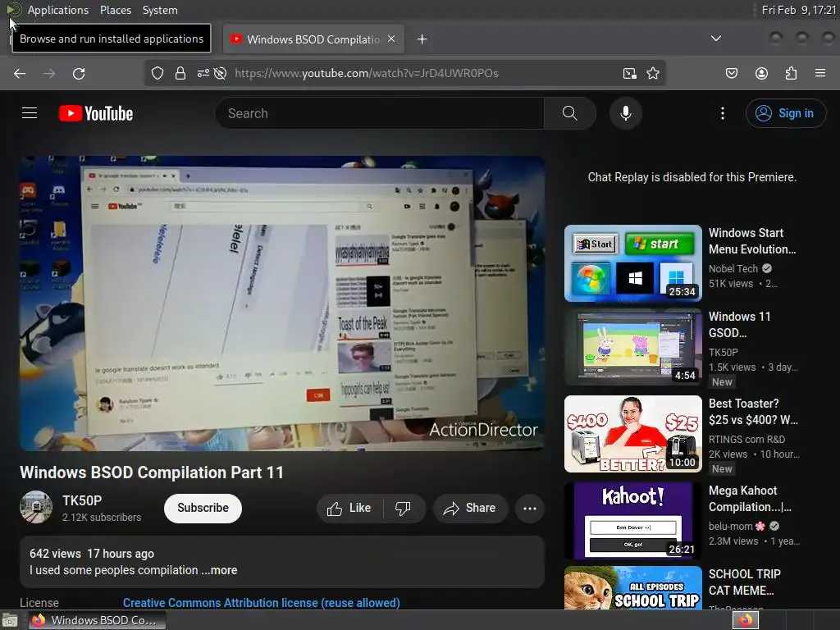Open the Firefox hamburger application menu

820,73
